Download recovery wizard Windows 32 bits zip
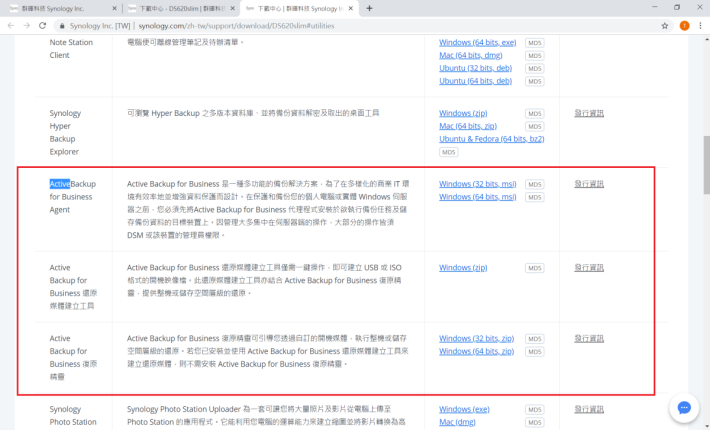 [476, 339]
